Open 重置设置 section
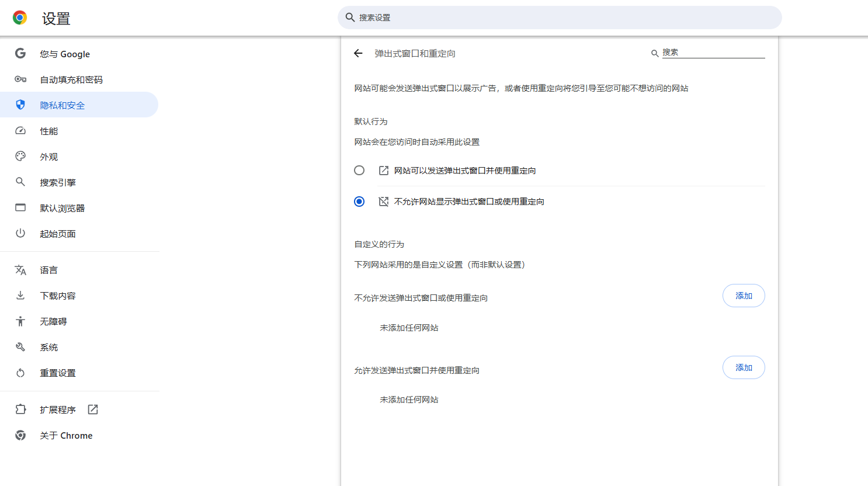Image resolution: width=868 pixels, height=486 pixels. tap(79, 373)
